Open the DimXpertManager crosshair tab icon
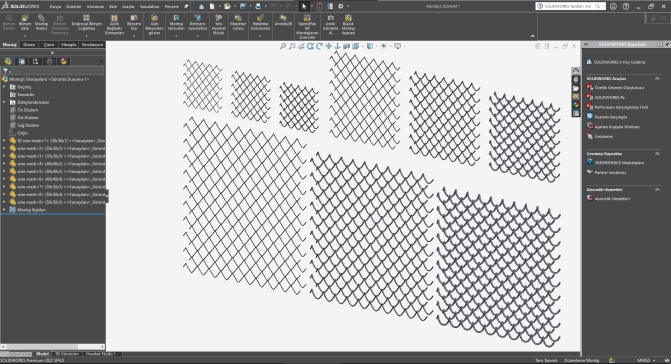Screen dimensions: 671x364 coord(50,61)
